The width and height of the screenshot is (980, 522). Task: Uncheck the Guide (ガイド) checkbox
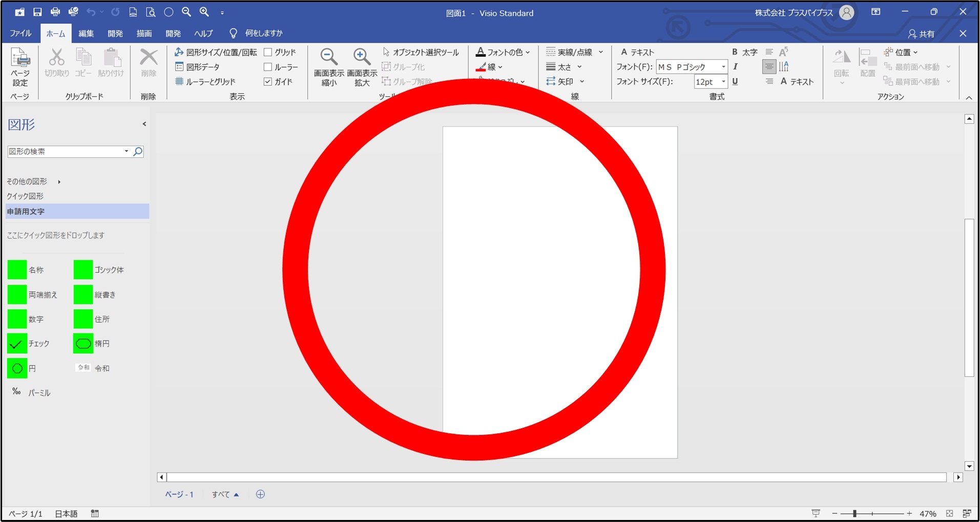(x=267, y=82)
